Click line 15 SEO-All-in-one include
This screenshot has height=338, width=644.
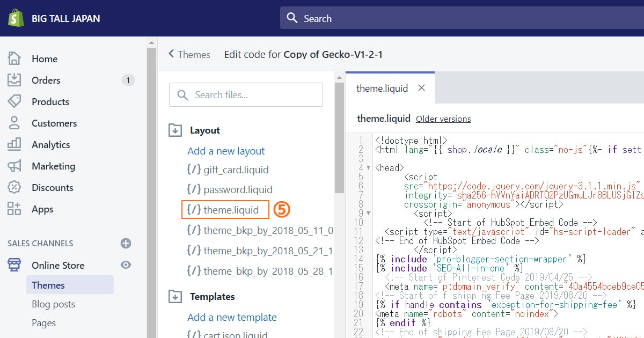pyautogui.click(x=449, y=268)
